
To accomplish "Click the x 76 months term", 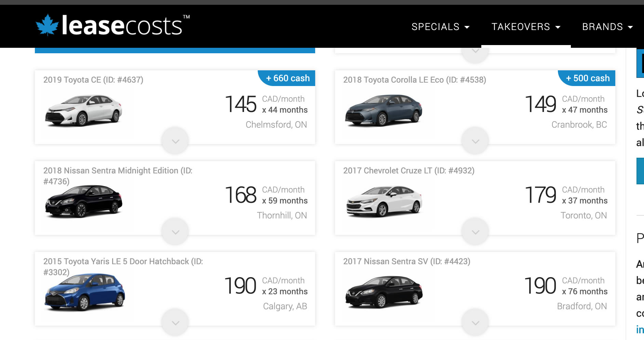I will (x=585, y=292).
